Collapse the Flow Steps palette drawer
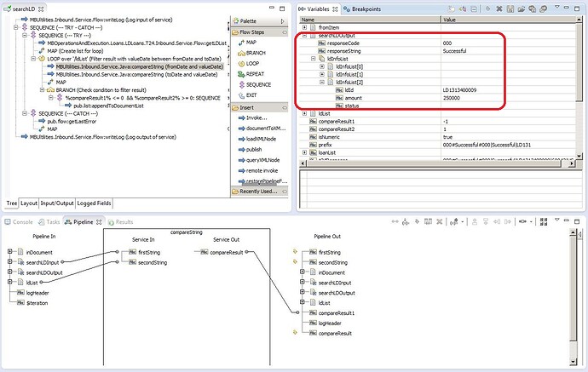Screen dimensions: 588x372 [x=259, y=32]
